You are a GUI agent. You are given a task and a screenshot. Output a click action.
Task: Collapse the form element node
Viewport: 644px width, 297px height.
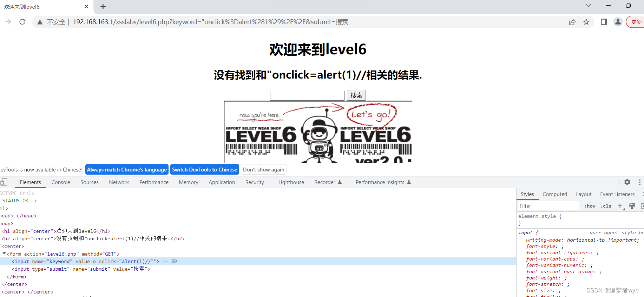click(4, 254)
